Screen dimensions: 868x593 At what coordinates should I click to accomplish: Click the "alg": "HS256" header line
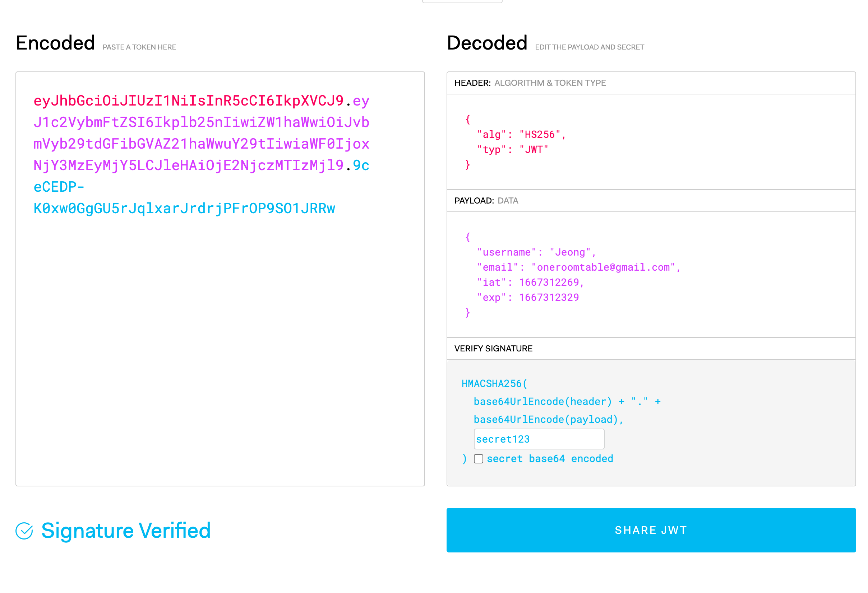coord(521,135)
